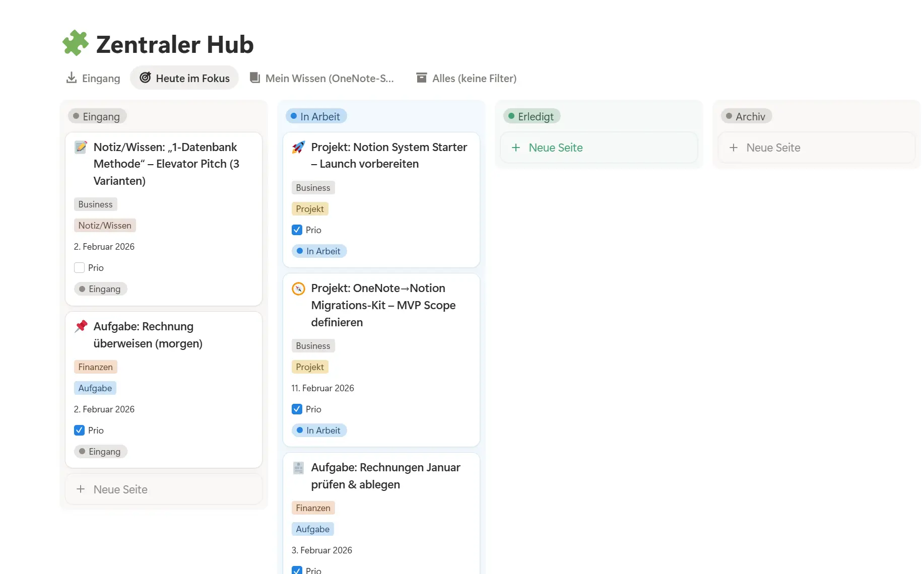Click the receipt icon on Rechnungen Januar card
The height and width of the screenshot is (574, 924).
[x=298, y=468]
